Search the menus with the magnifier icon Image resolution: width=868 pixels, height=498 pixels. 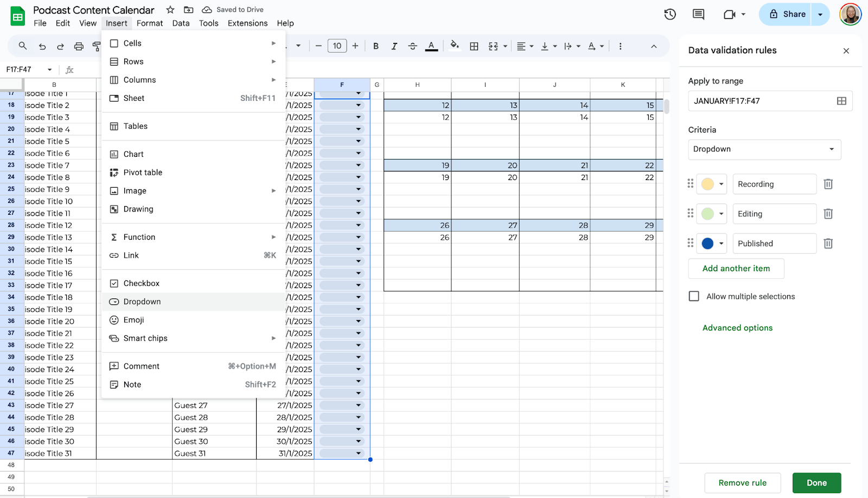pos(22,46)
